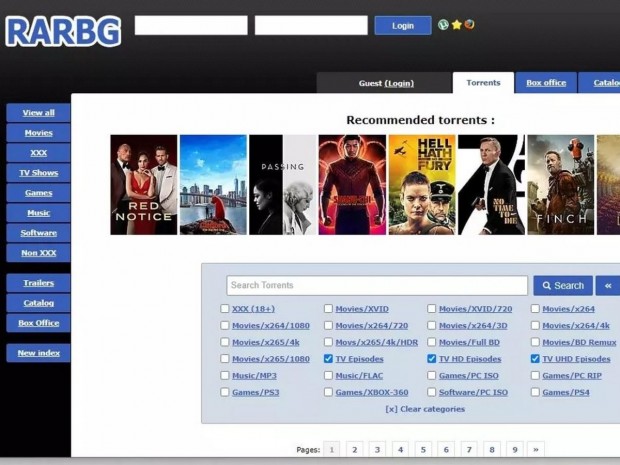
Task: Click the Search Torrents input field
Action: pos(377,285)
